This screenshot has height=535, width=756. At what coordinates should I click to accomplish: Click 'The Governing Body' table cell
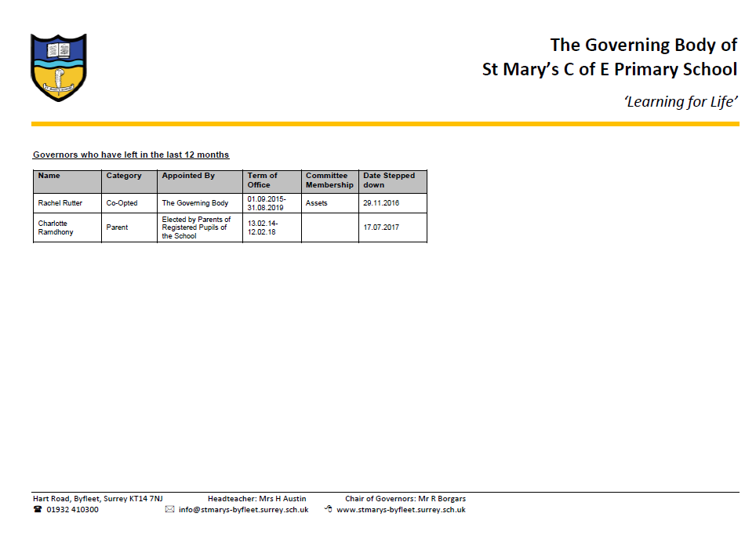(200, 203)
